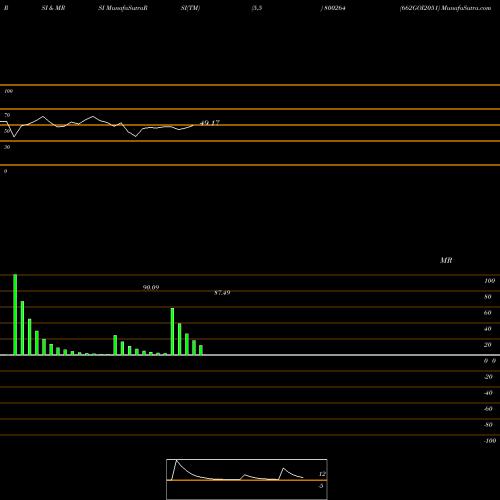Click the 'SI & MR' header text
Viewport: 500px width, 500px height.
pyautogui.click(x=53, y=8)
